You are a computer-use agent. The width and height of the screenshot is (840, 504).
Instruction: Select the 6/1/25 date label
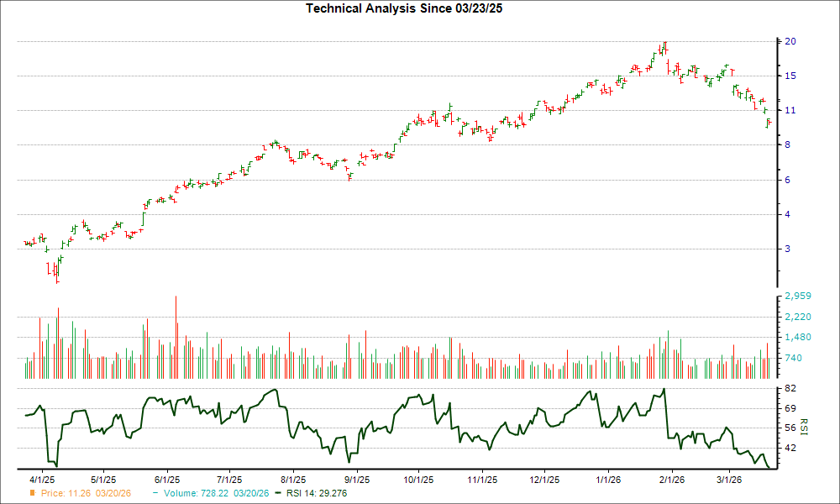point(167,480)
